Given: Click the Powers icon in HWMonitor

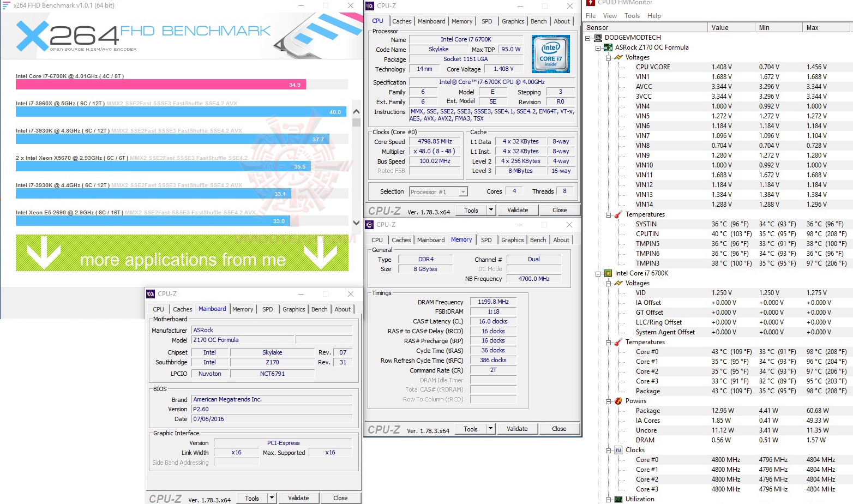Looking at the screenshot, I should (618, 400).
